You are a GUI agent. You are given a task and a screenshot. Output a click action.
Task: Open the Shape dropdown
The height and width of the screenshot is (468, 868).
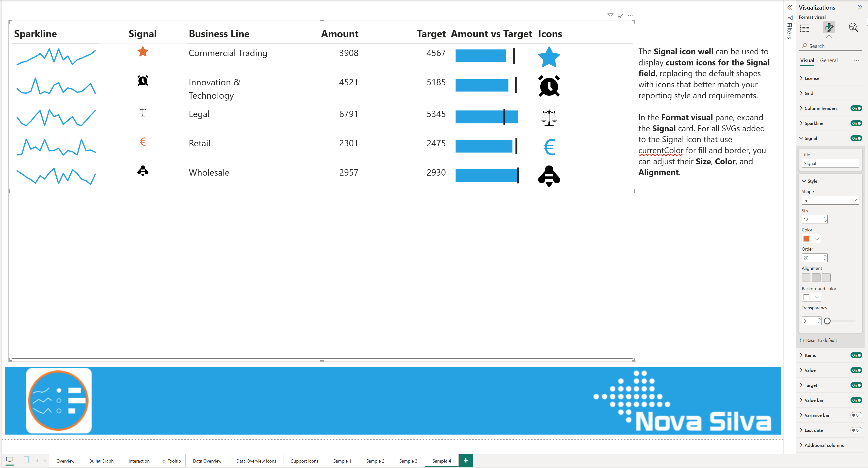pos(830,200)
